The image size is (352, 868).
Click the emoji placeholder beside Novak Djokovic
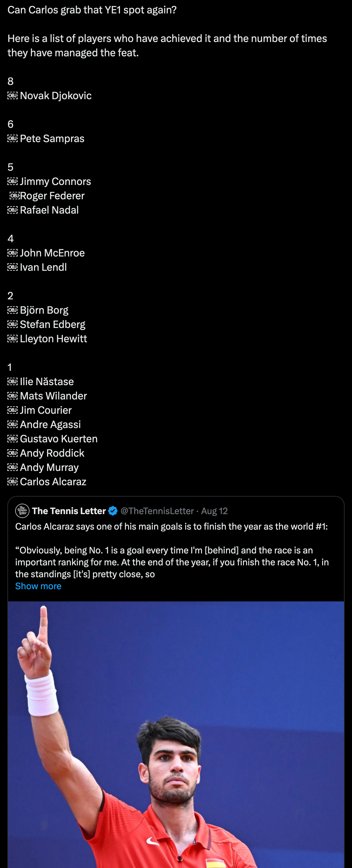point(13,96)
